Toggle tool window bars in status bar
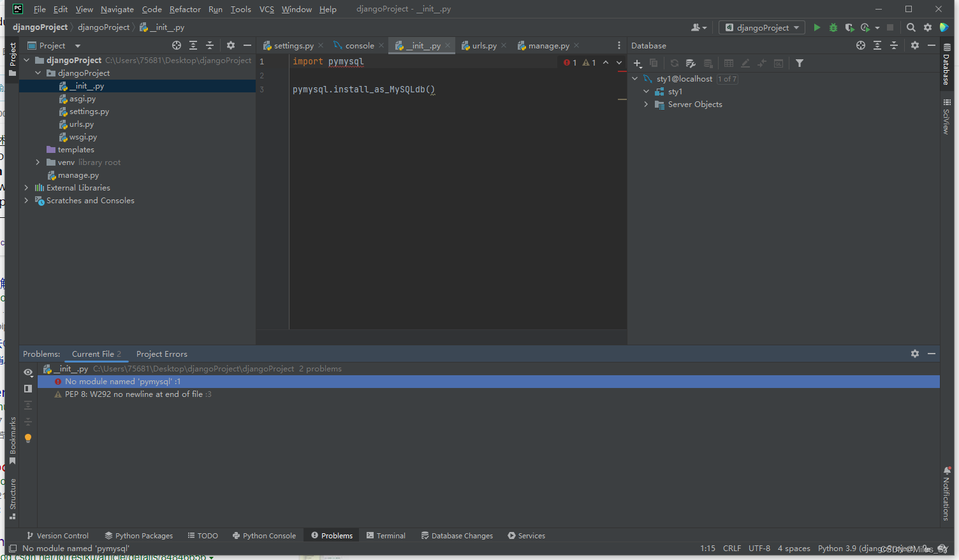Screen dimensions: 959x560 (13, 549)
